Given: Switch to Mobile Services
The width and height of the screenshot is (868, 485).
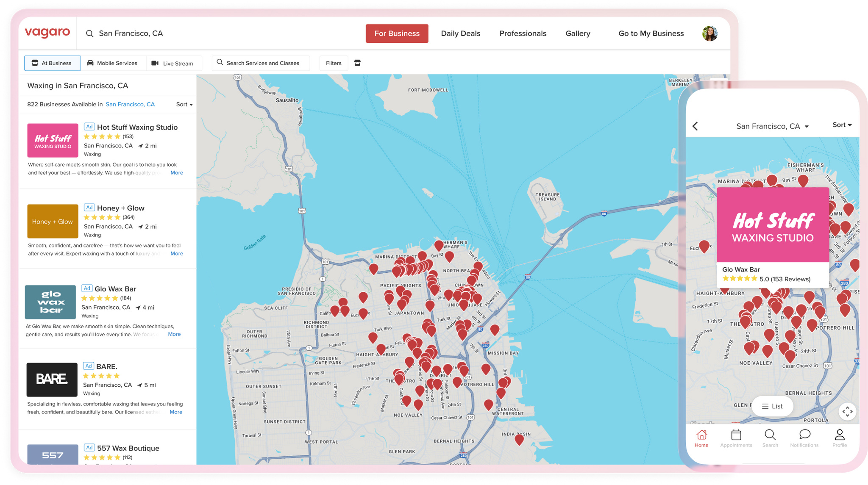Looking at the screenshot, I should click(x=113, y=63).
